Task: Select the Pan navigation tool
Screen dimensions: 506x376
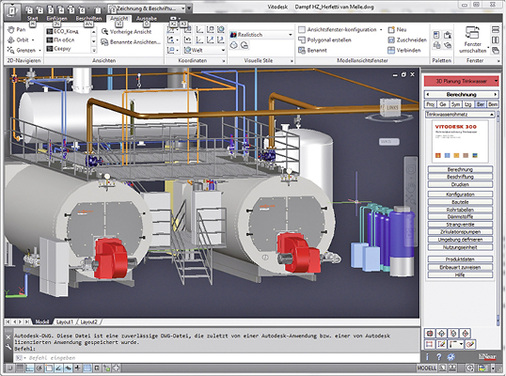Action: click(16, 30)
